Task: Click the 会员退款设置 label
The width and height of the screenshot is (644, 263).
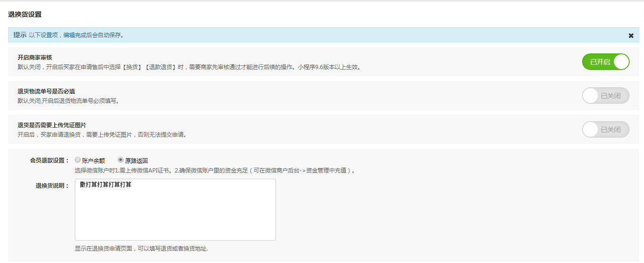Action: click(50, 161)
